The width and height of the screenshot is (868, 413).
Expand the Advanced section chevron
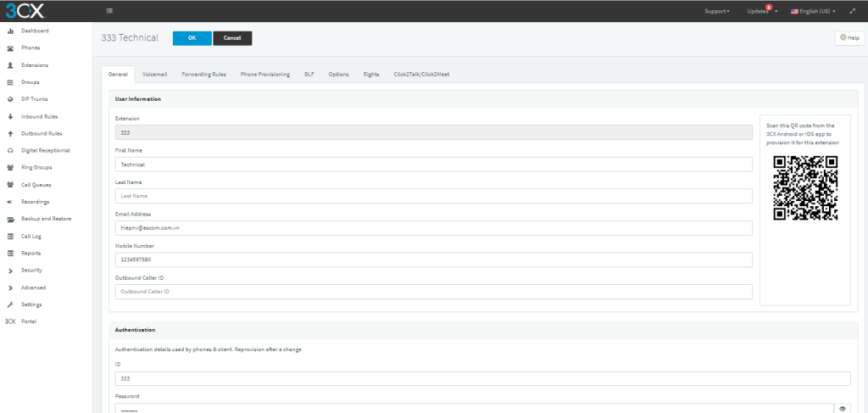tap(10, 287)
